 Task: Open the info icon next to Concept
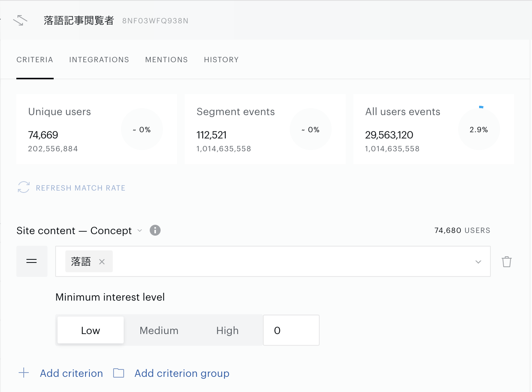[155, 230]
